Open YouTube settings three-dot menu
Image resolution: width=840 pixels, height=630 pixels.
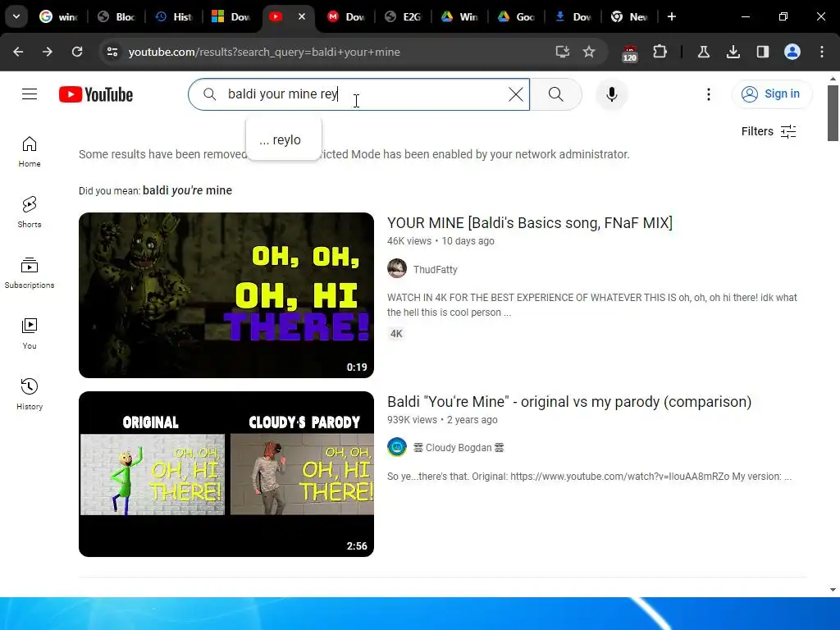click(x=708, y=94)
